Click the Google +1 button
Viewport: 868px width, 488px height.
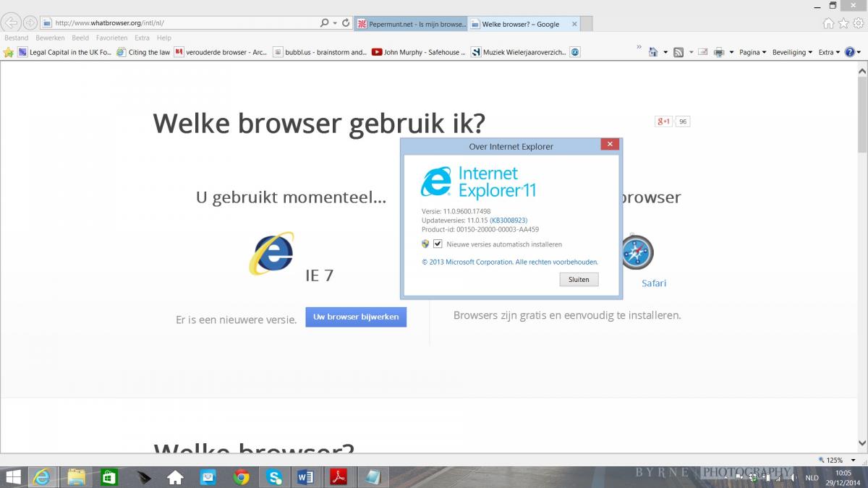[x=663, y=121]
